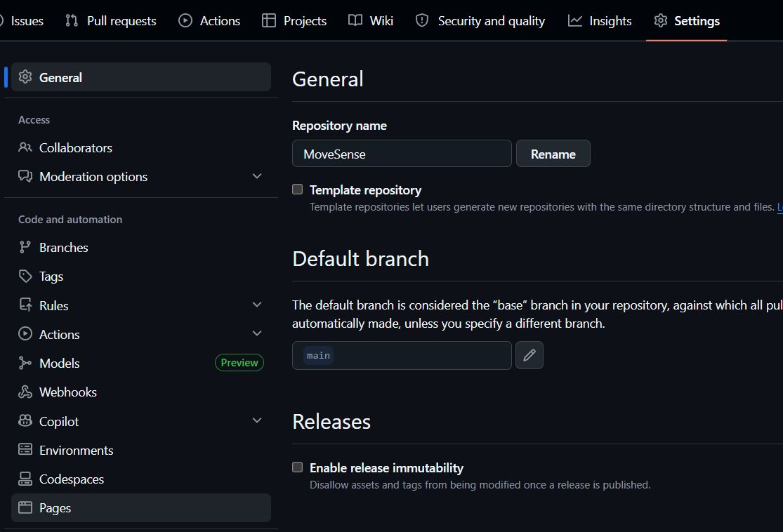Go to Pages settings
This screenshot has width=783, height=532.
(x=141, y=508)
